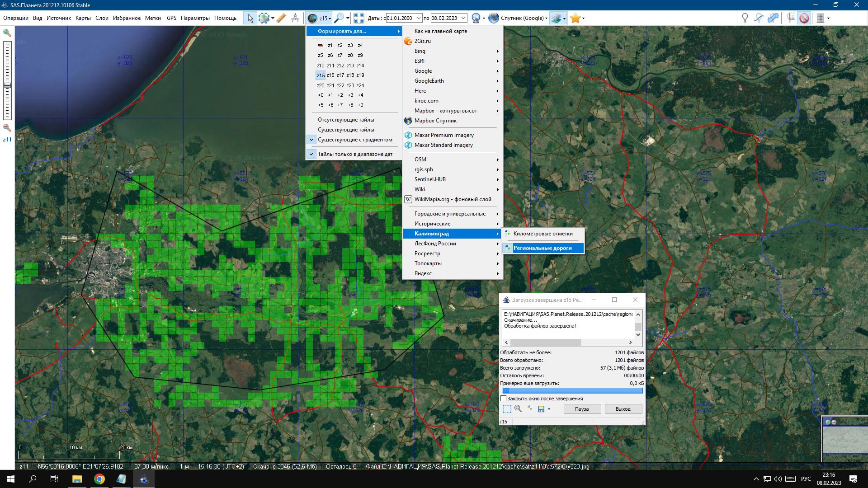Toggle full screen map mode
The height and width of the screenshot is (488, 868).
click(359, 18)
